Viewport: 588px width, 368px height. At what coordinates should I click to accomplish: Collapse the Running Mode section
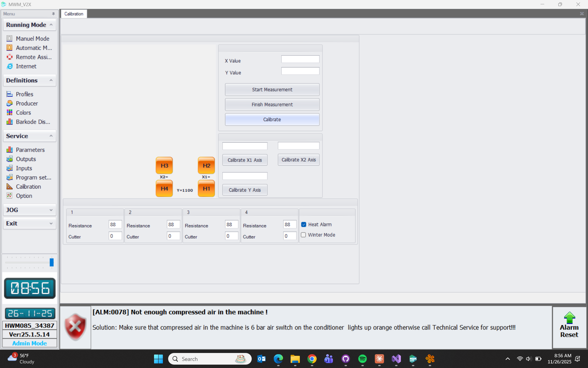click(x=51, y=25)
